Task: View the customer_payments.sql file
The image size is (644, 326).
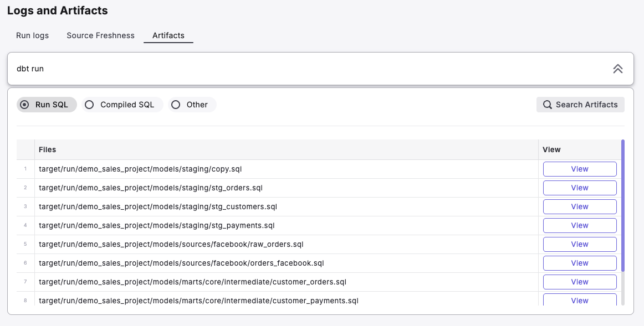Action: [x=579, y=300]
